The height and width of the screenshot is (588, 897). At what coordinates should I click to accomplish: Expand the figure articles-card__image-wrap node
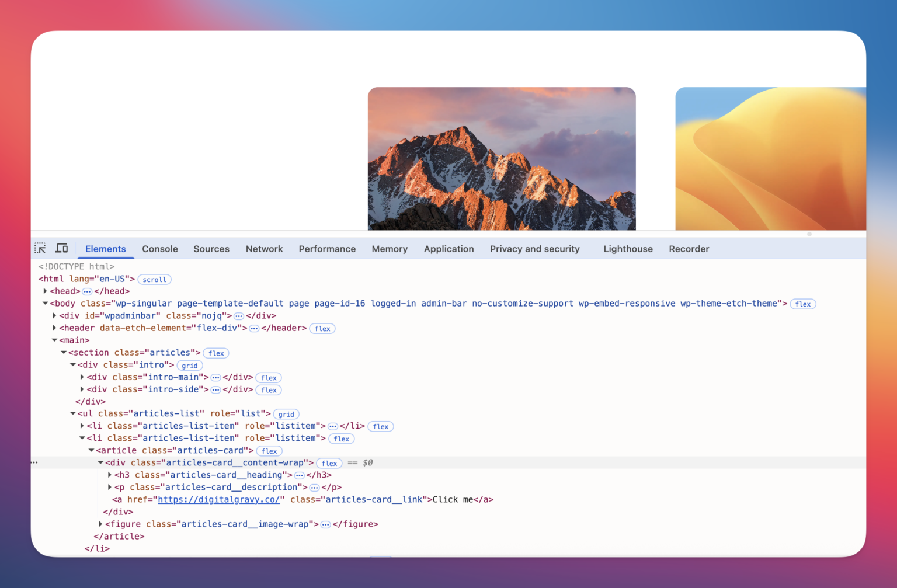[x=100, y=524]
